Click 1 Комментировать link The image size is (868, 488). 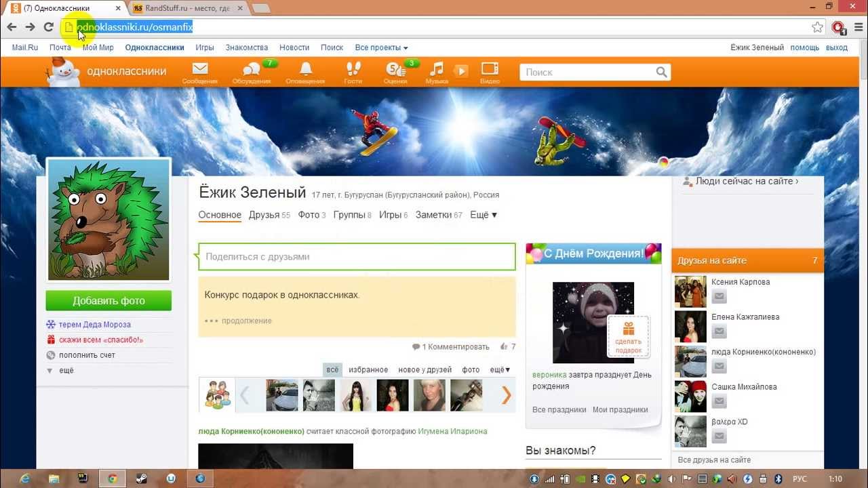coord(451,346)
